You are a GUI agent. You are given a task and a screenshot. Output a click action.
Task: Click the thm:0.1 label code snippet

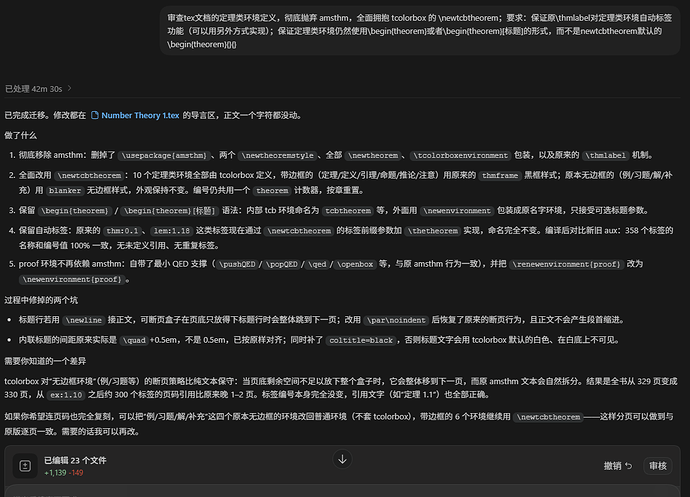click(122, 231)
